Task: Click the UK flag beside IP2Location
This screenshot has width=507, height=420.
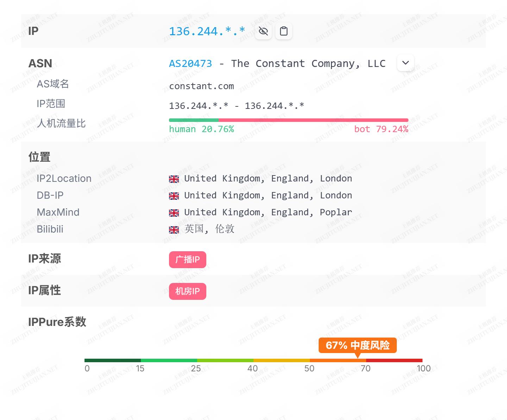Action: click(174, 179)
